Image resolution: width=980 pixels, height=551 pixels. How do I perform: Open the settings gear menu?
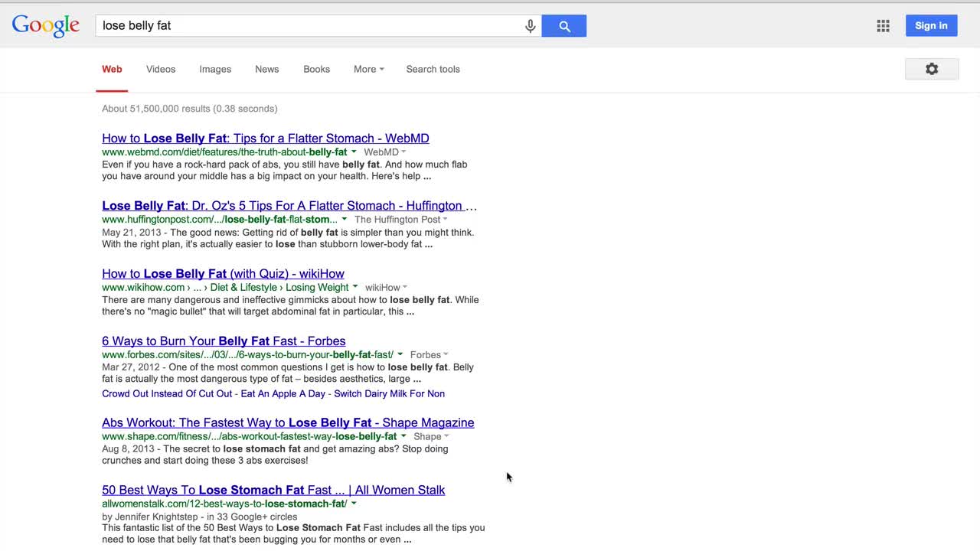point(932,69)
